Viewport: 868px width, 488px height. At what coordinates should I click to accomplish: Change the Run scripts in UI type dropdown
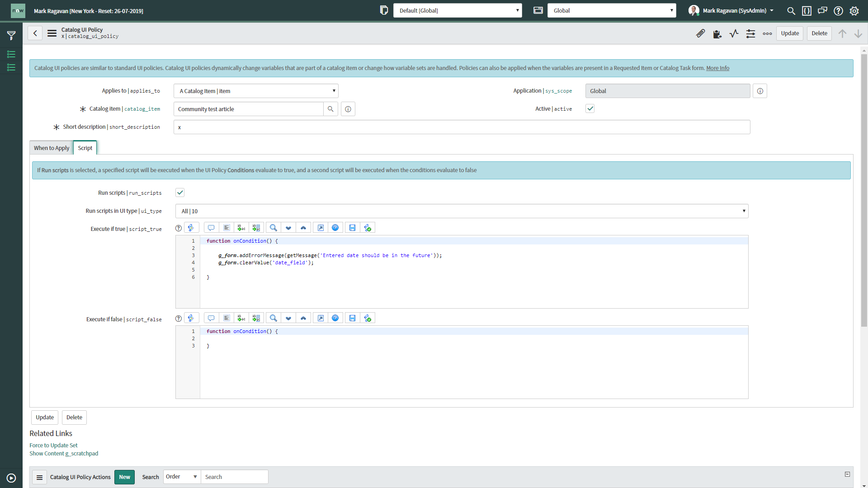[x=462, y=211]
